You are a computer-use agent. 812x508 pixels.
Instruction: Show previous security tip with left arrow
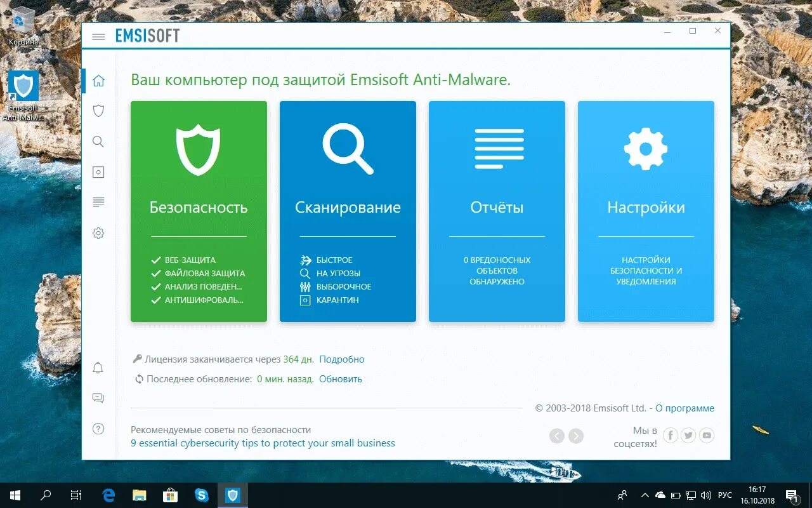click(x=556, y=436)
